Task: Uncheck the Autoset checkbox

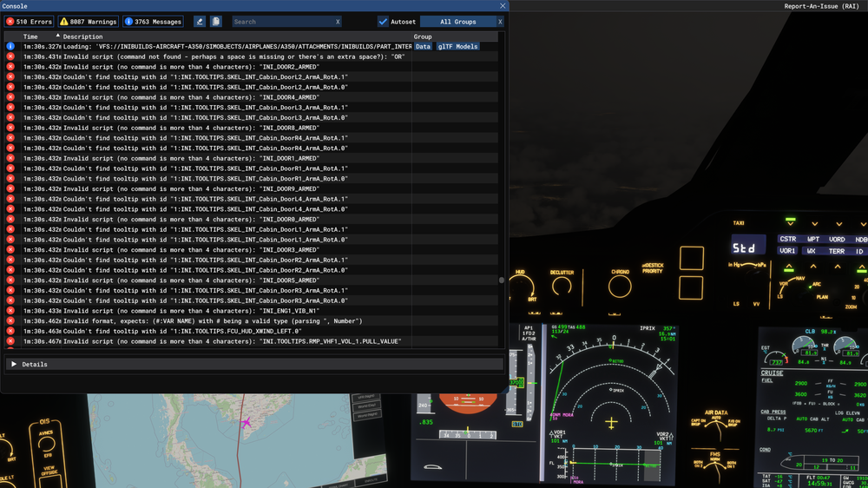Action: point(383,22)
